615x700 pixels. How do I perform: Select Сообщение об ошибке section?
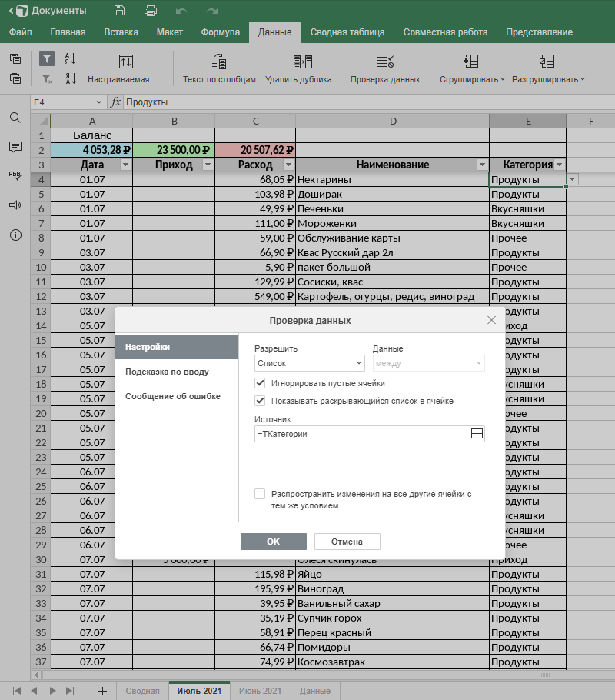[177, 396]
